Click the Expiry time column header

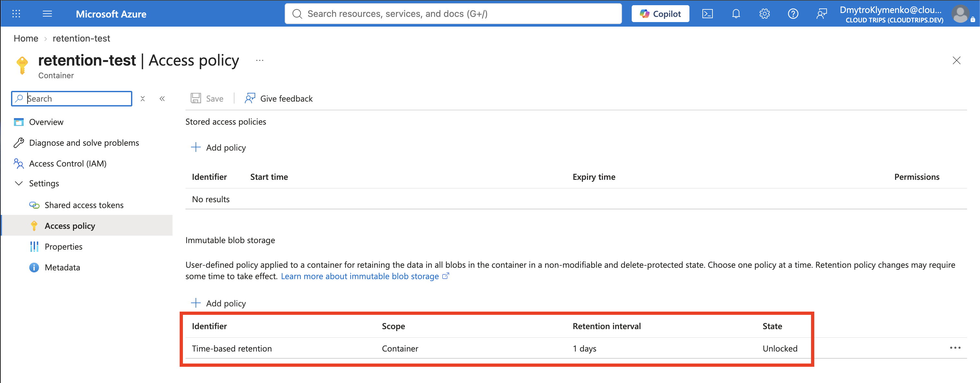pos(594,177)
